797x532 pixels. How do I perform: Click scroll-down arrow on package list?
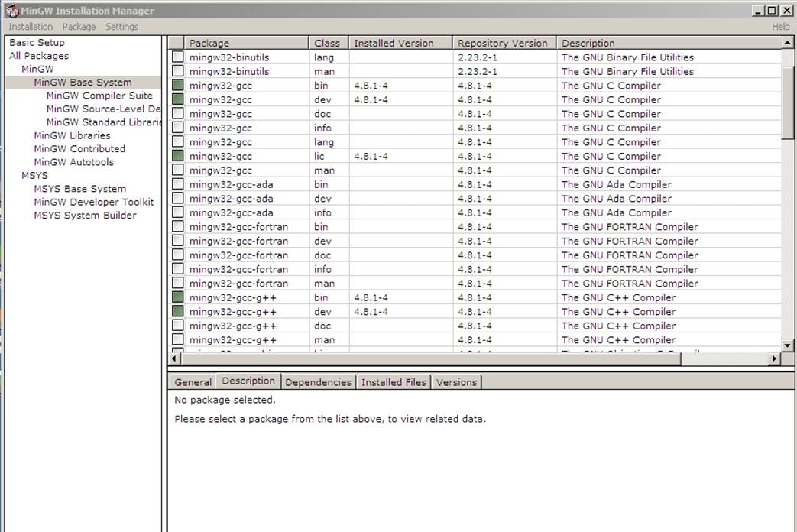[788, 345]
